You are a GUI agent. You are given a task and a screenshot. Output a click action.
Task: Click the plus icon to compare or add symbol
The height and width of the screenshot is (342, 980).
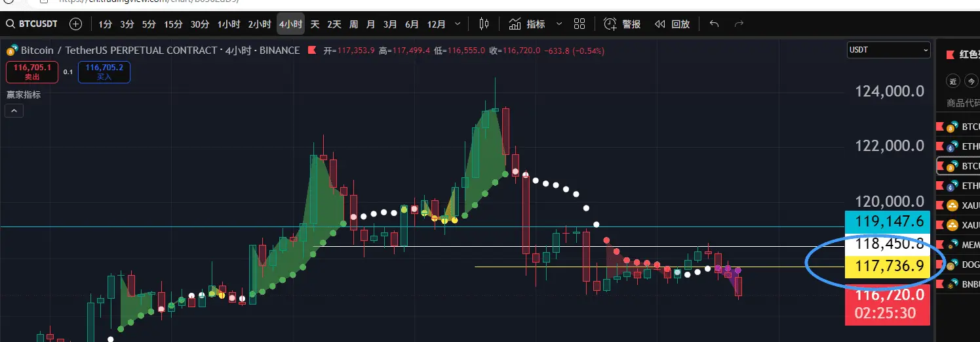(76, 24)
